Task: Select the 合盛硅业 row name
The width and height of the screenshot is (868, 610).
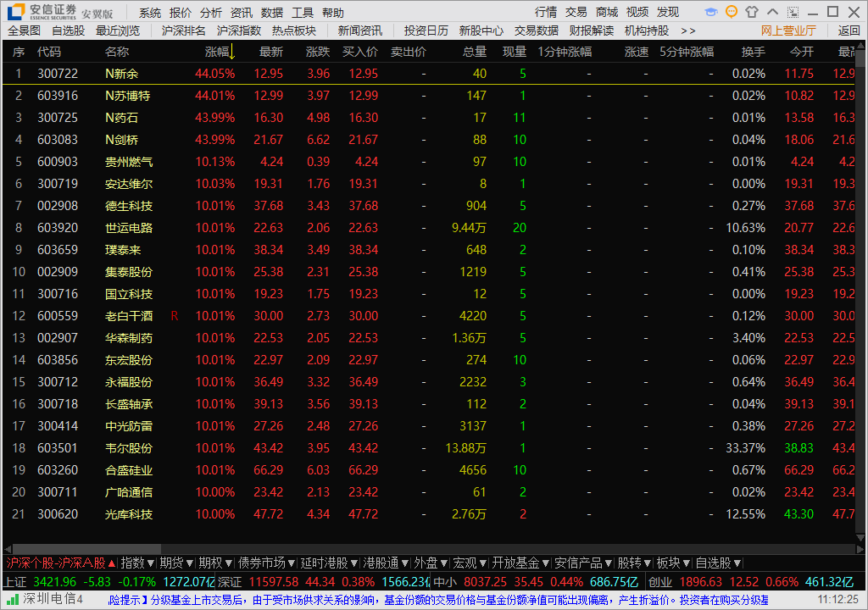Action: tap(129, 470)
